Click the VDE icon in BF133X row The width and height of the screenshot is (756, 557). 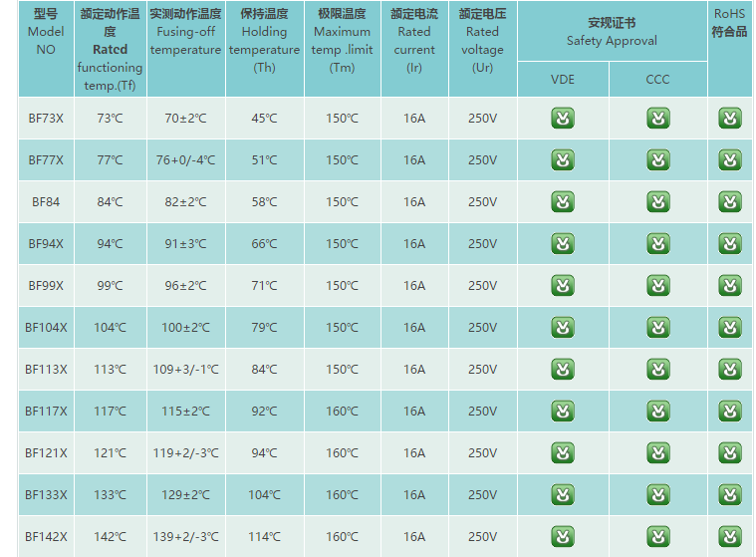(563, 495)
